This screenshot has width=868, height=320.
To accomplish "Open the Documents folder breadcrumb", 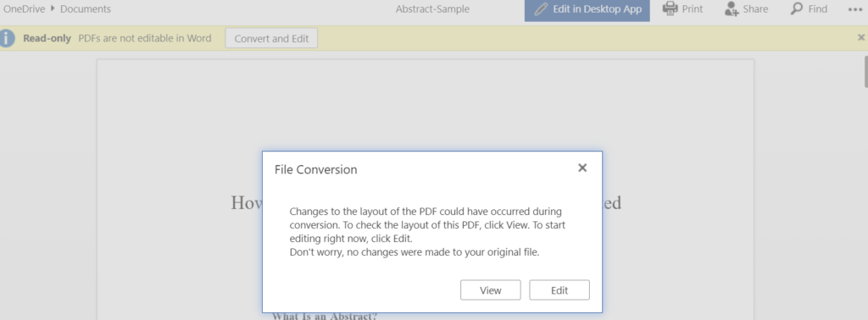I will coord(86,8).
